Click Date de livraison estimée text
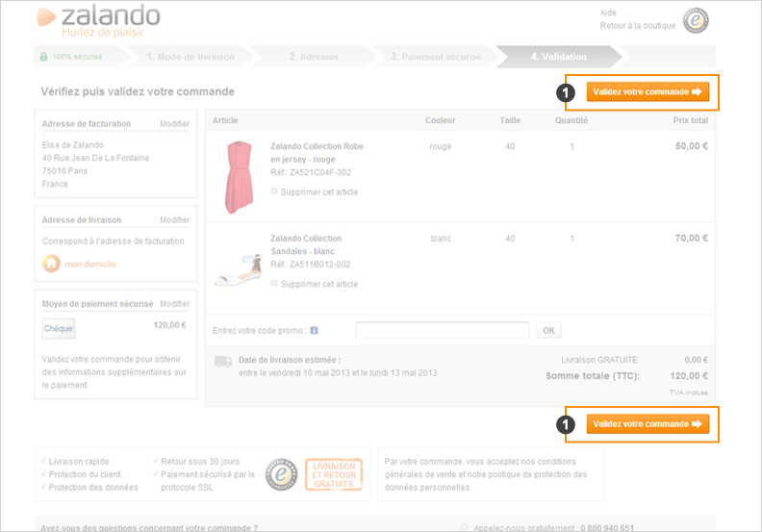 (x=290, y=360)
